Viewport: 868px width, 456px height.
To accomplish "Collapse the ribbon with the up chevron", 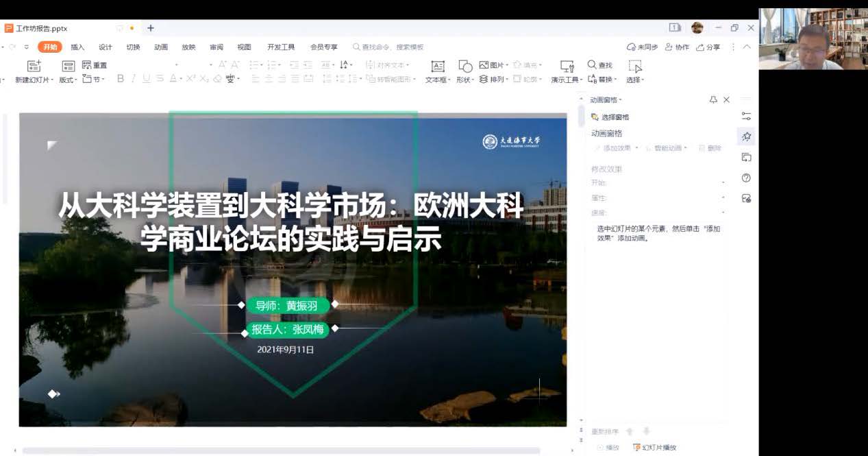I will coord(747,47).
